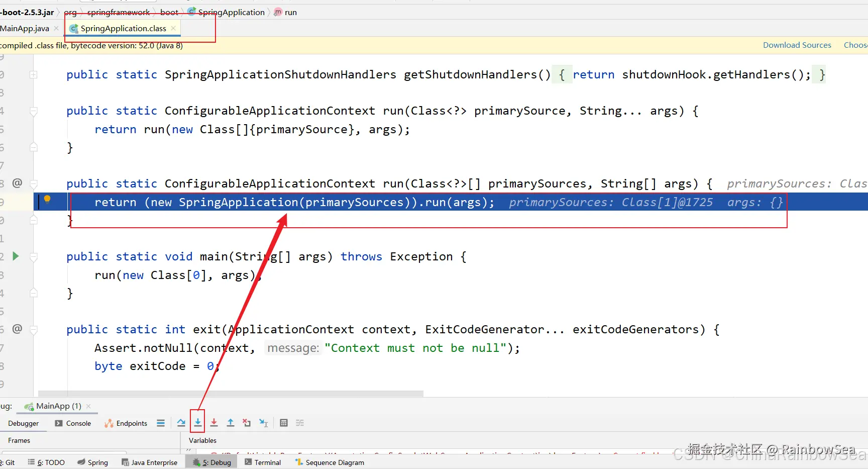Collapse the run(Class<?>[] primarySources) method fold marker
The image size is (868, 469).
tap(34, 183)
